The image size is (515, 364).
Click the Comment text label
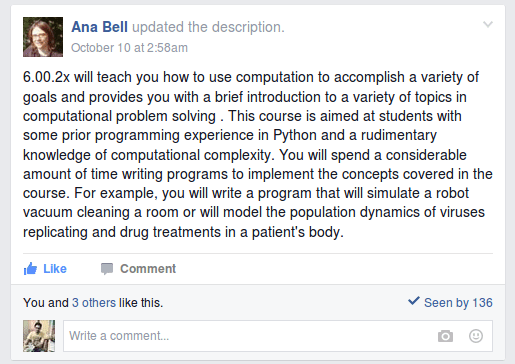[x=148, y=269]
